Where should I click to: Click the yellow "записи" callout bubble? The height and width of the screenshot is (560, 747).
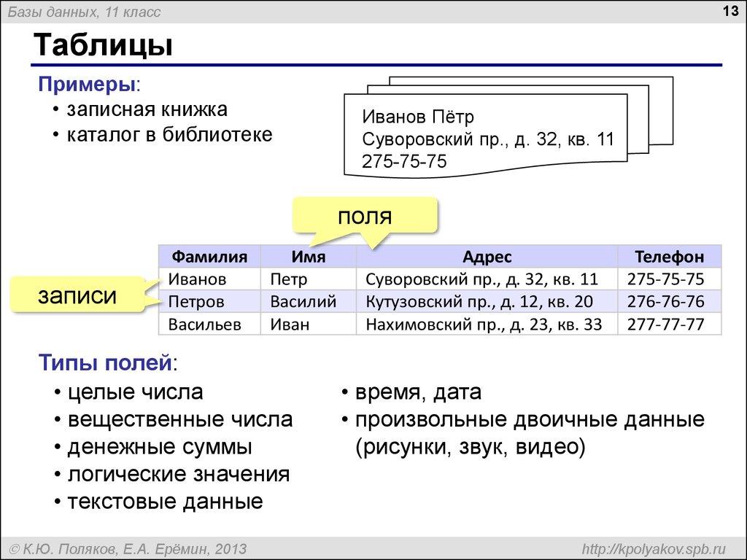pyautogui.click(x=78, y=296)
